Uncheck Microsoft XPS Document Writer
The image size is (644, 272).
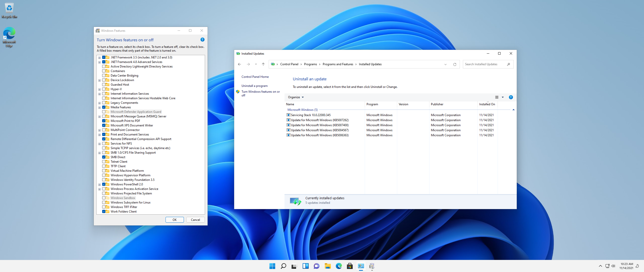click(104, 125)
